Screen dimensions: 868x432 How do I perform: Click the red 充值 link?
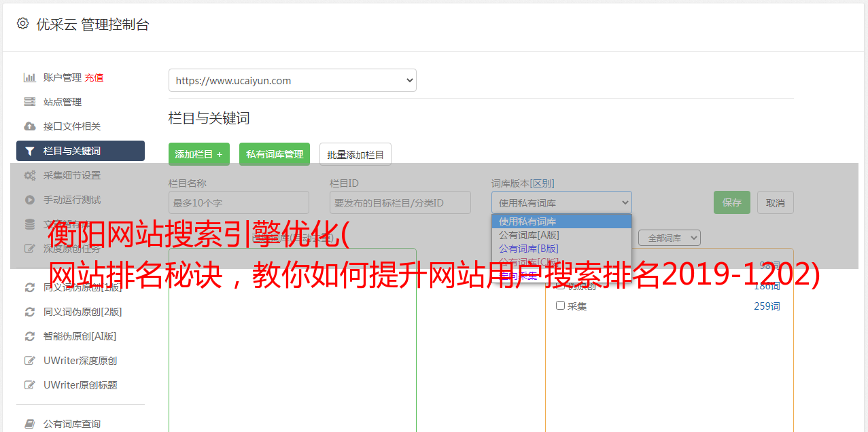(x=94, y=77)
